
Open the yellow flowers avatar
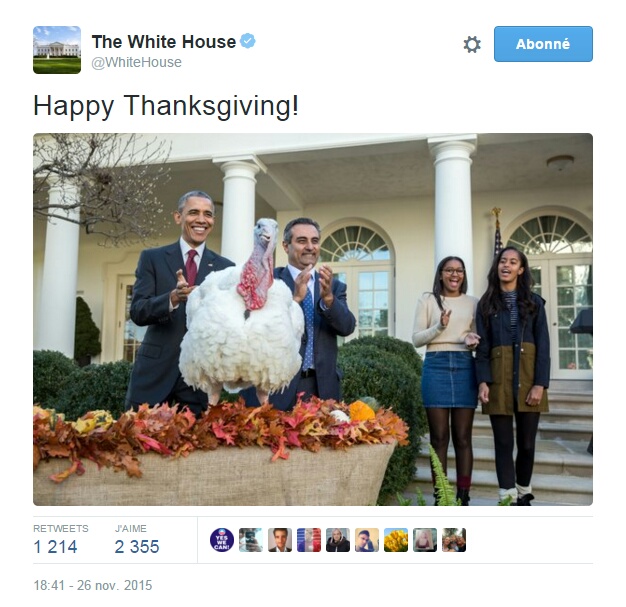click(x=396, y=540)
